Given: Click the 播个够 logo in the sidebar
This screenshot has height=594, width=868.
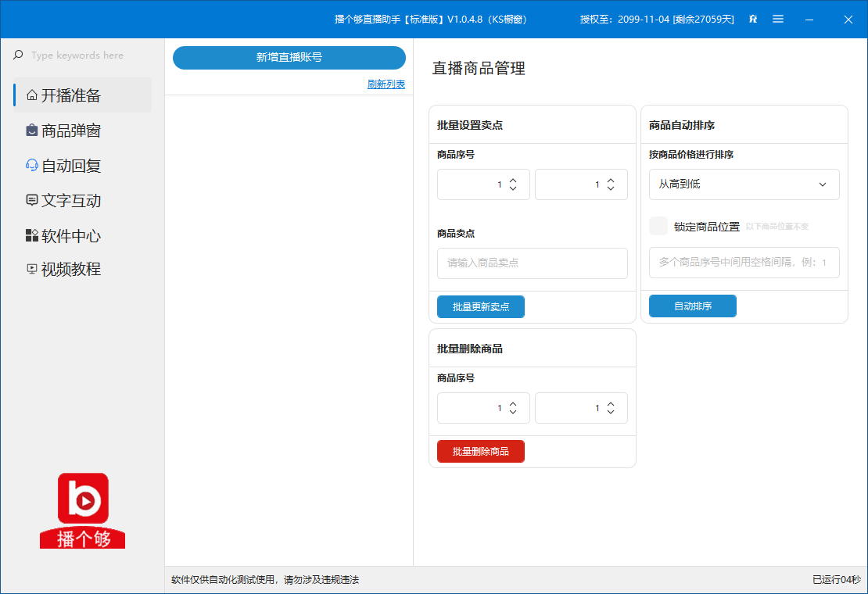Looking at the screenshot, I should tap(83, 510).
